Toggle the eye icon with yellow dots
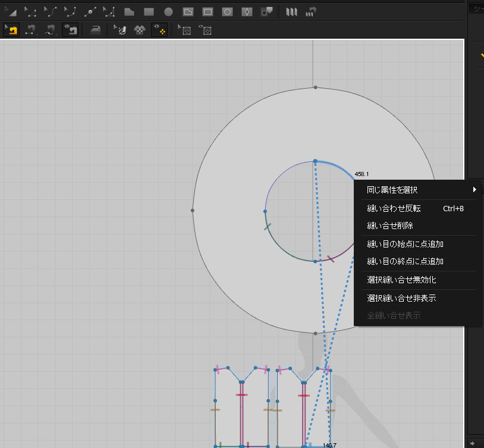The image size is (484, 448). [159, 29]
